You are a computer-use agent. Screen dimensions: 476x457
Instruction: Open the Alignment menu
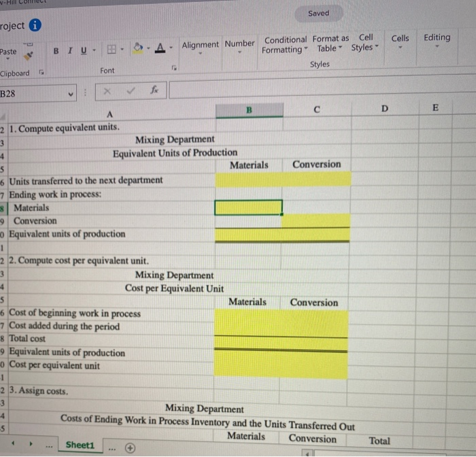coord(200,47)
